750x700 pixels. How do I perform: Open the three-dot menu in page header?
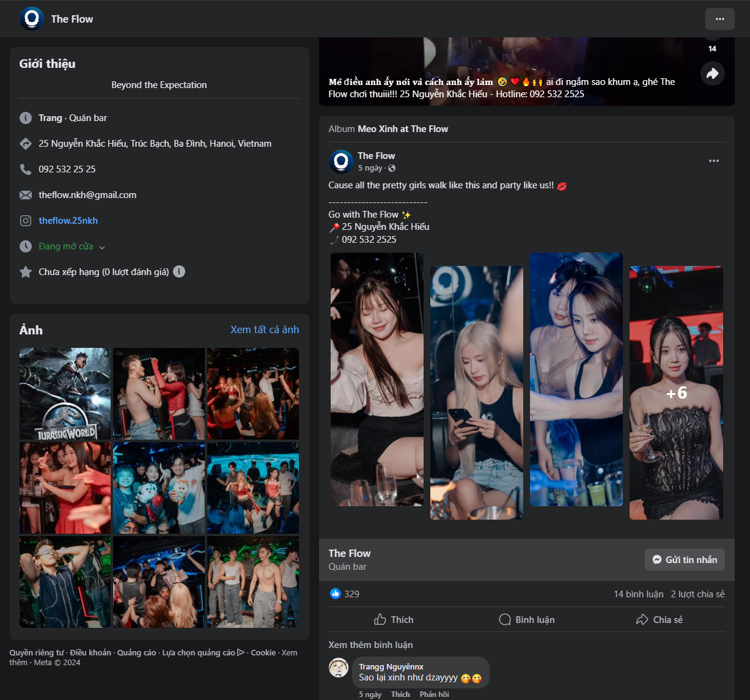719,19
